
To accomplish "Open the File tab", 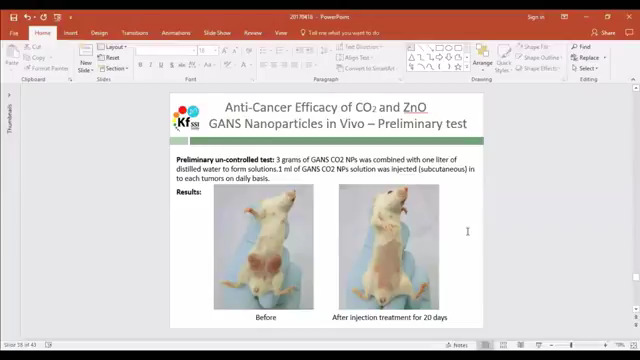I will click(x=14, y=33).
